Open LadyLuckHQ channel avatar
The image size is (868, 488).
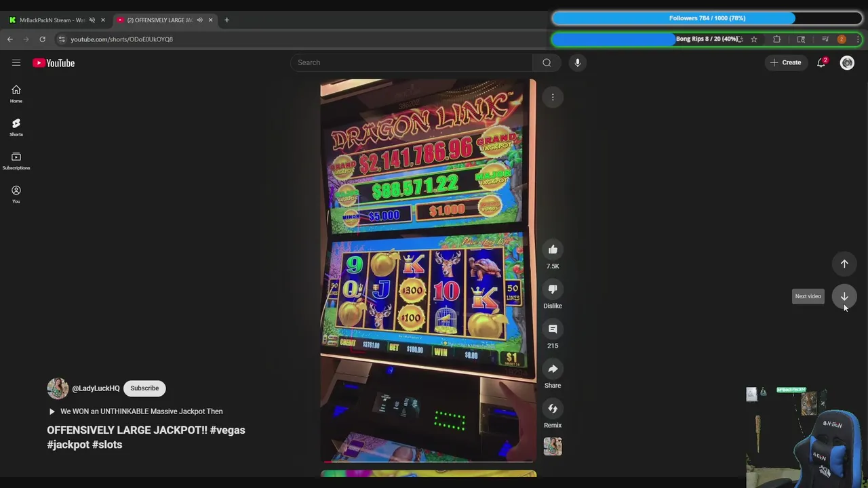58,388
